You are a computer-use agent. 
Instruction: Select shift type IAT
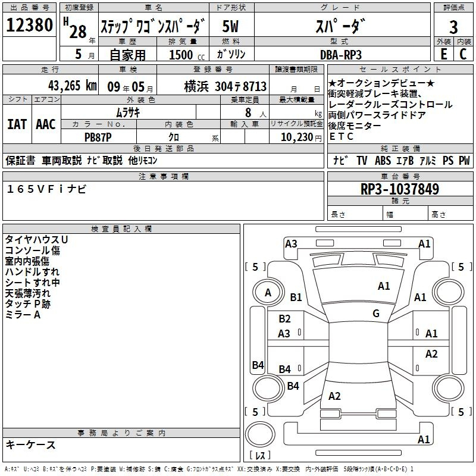point(17,124)
